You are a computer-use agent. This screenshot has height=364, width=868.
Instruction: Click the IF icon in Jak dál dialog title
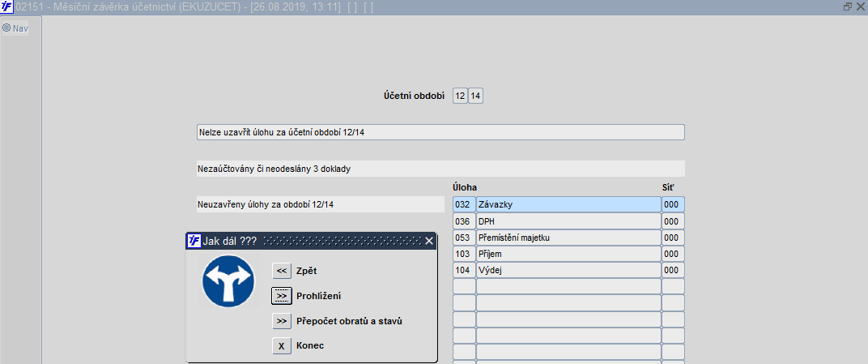tap(194, 241)
